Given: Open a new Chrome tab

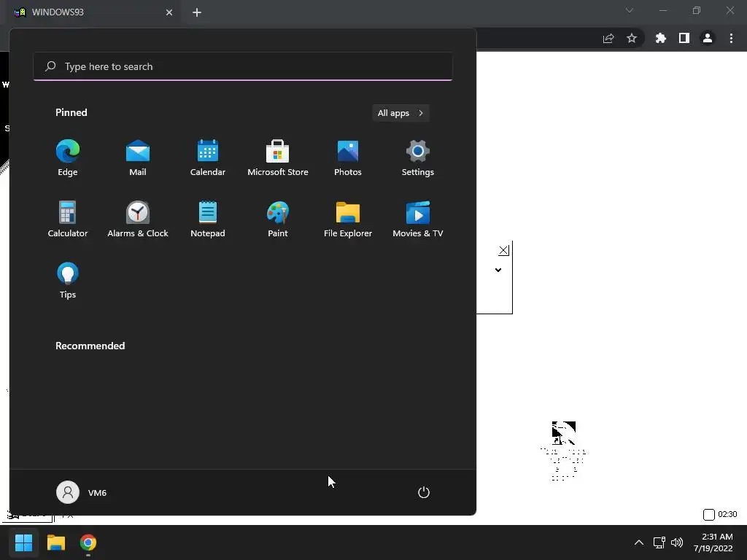Looking at the screenshot, I should [197, 12].
